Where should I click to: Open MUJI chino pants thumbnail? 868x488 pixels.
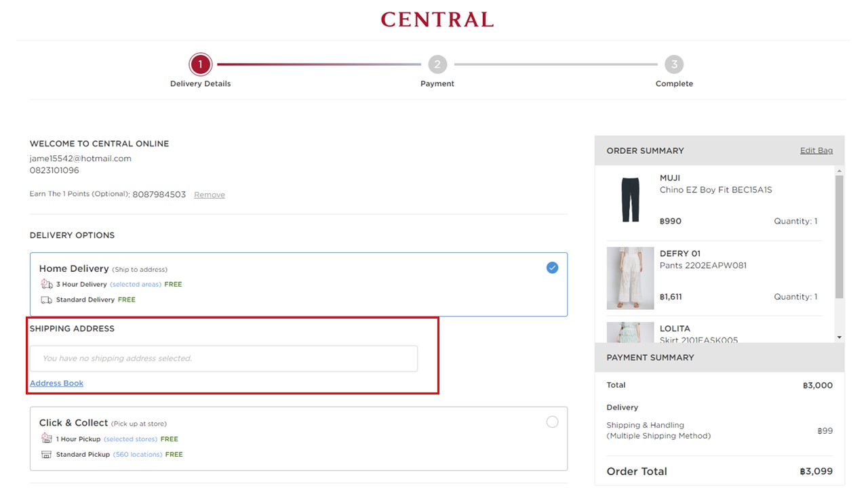tap(630, 199)
